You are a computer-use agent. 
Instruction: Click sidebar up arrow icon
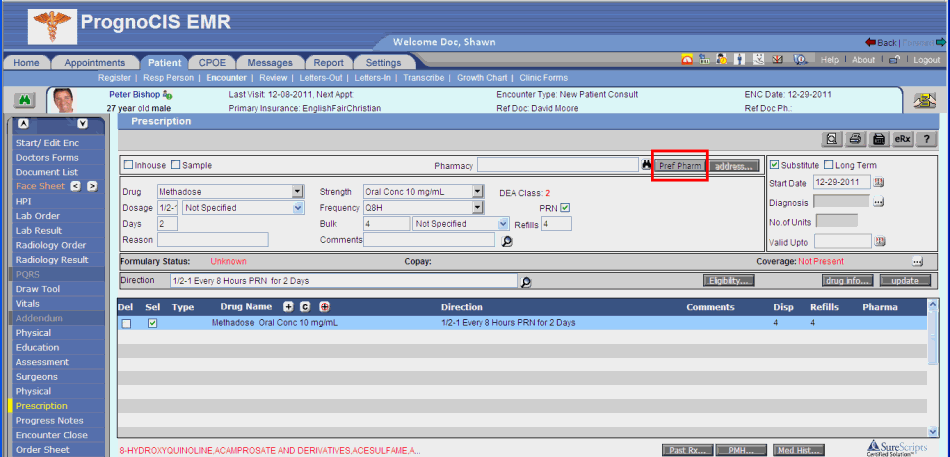click(x=24, y=124)
